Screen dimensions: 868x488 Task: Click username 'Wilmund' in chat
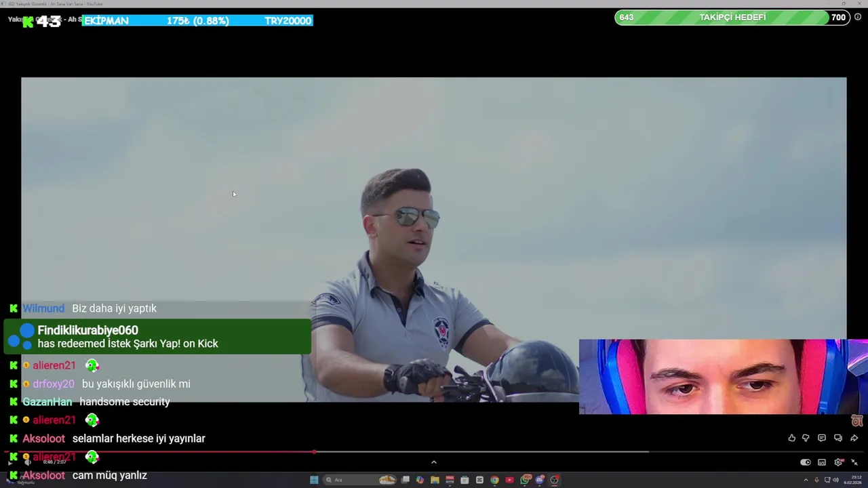43,308
